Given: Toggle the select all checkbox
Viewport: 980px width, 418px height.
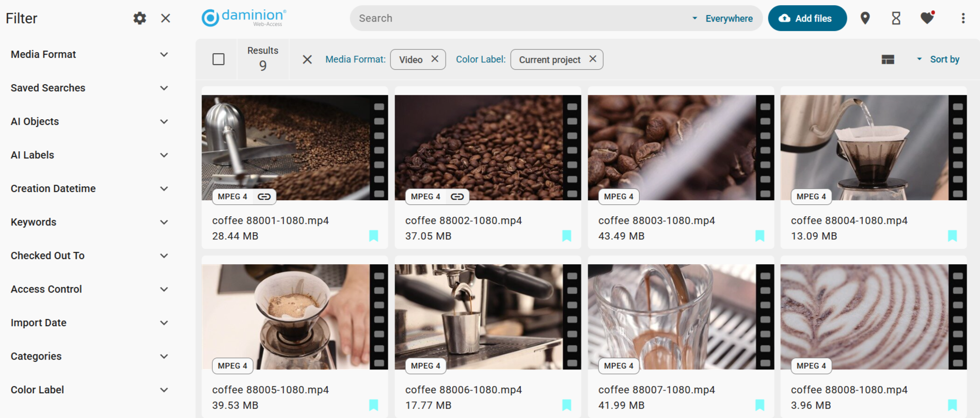Looking at the screenshot, I should [218, 59].
